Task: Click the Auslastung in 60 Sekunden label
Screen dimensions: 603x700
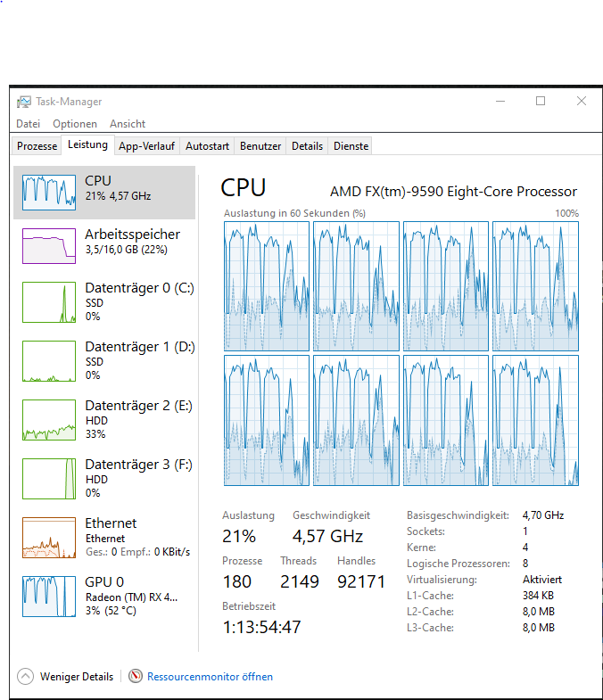Action: pos(294,213)
